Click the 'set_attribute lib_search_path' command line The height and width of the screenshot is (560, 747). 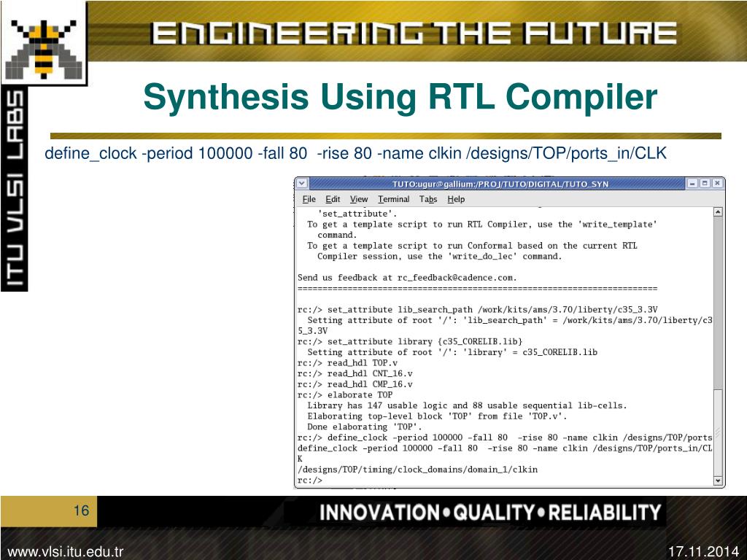[x=477, y=309]
